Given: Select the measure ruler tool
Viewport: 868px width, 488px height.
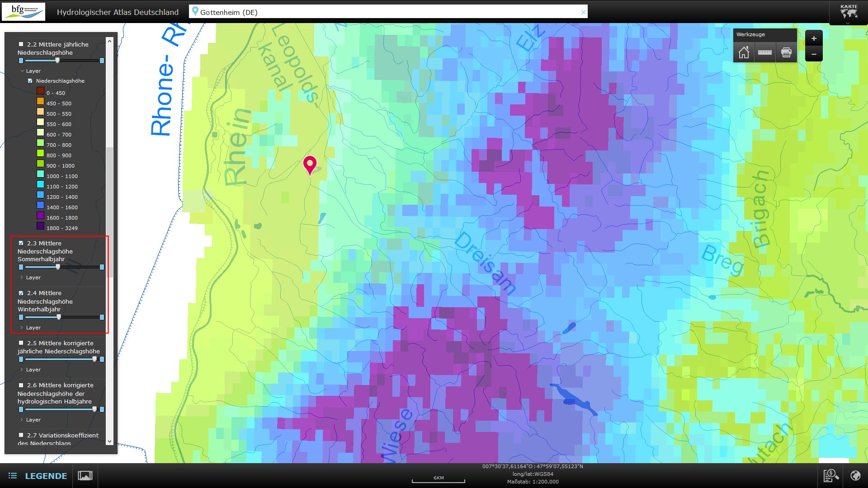Looking at the screenshot, I should 765,52.
